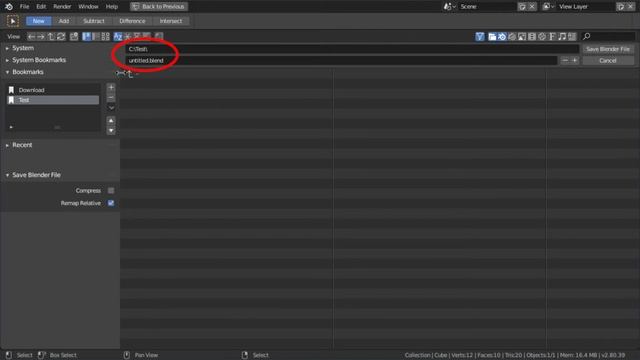
Task: Toggle showing hidden files
Action: (159, 36)
